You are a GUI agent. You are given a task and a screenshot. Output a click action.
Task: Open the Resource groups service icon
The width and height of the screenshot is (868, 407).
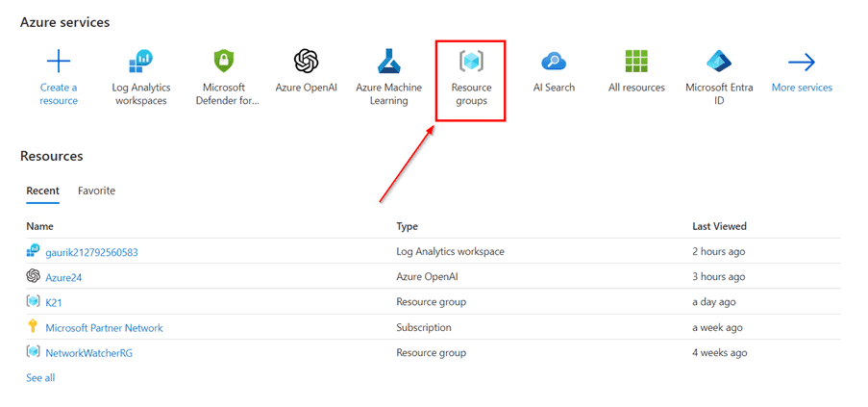point(471,63)
